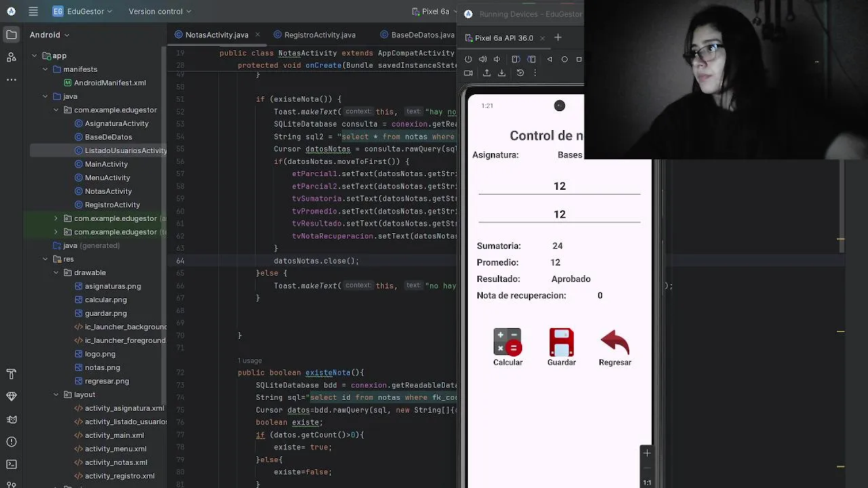The image size is (868, 488).
Task: Click line number 64 in gutter
Action: coord(180,261)
